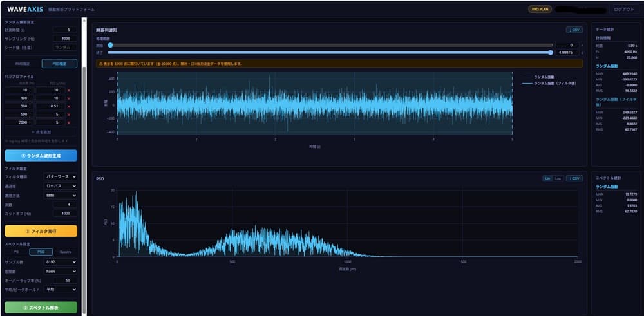This screenshot has height=316, width=644.
Task: Click the 計測時間 input field
Action: (65, 30)
